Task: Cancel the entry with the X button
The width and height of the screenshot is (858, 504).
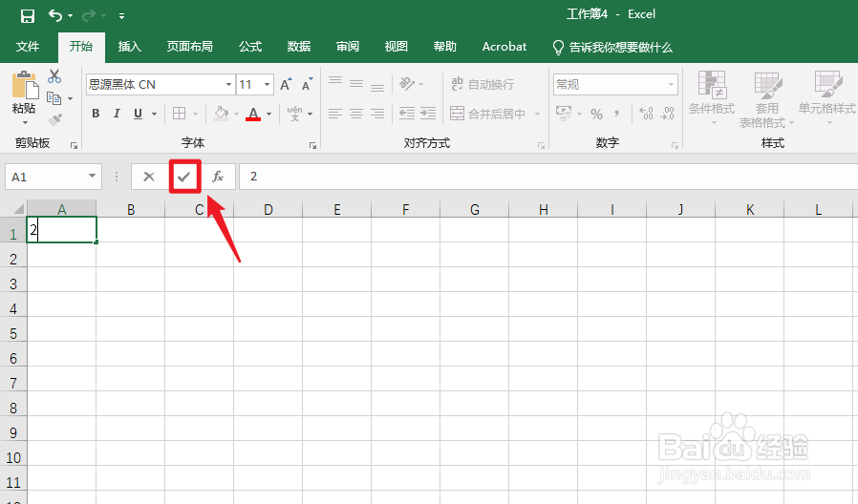Action: pos(149,177)
